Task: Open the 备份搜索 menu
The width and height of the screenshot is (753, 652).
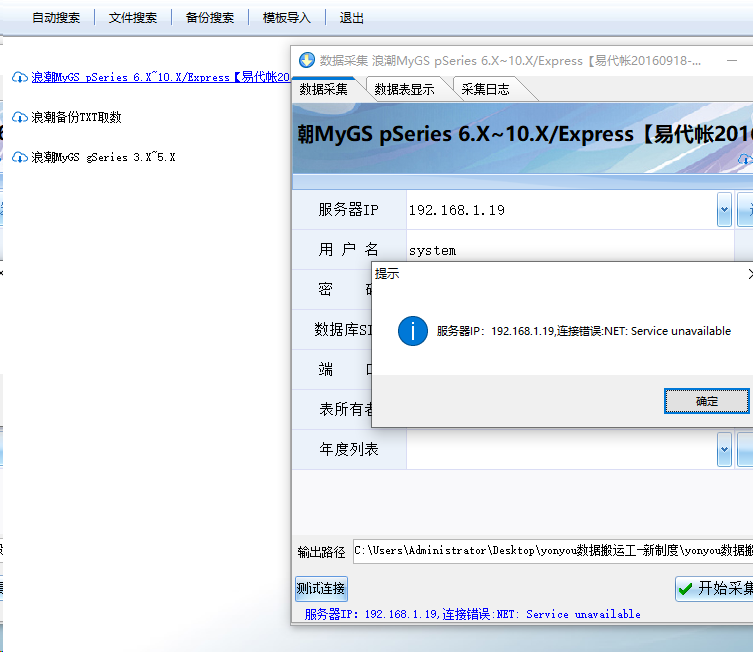Action: point(209,18)
